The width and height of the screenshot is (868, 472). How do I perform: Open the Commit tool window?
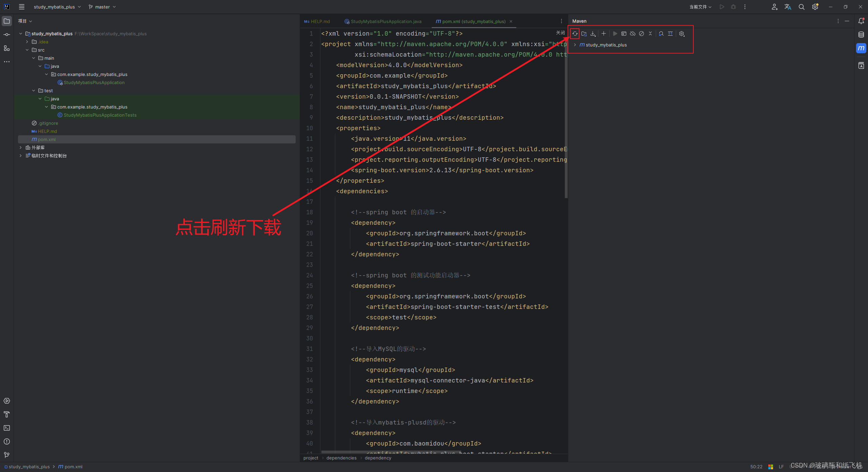7,35
